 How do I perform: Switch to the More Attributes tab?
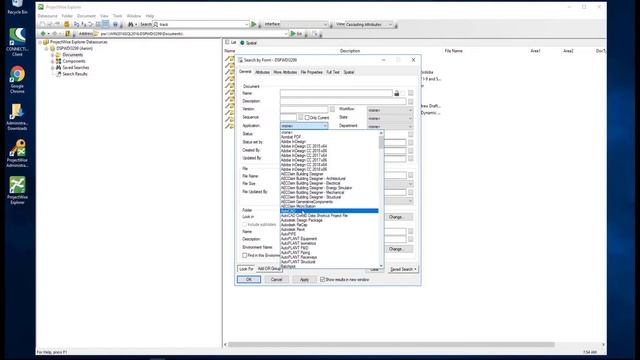coord(285,72)
